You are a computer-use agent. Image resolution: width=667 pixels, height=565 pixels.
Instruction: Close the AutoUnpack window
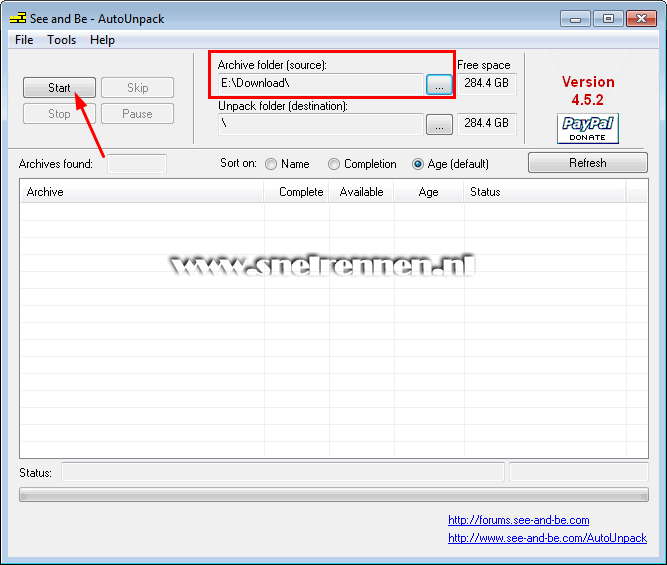click(x=641, y=19)
